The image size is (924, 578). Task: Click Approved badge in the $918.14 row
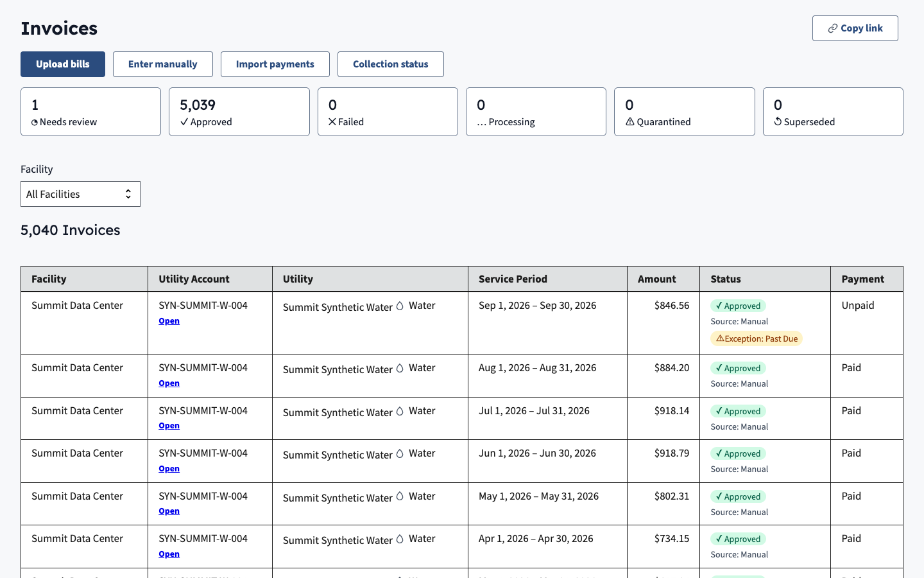coord(738,411)
